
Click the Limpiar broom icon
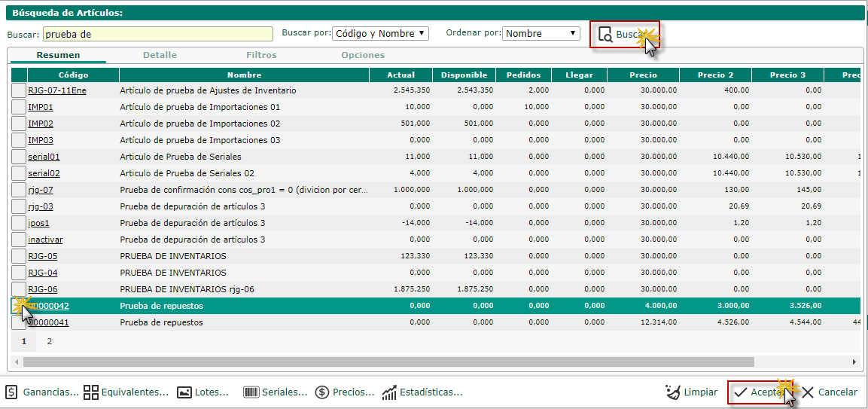tap(674, 392)
